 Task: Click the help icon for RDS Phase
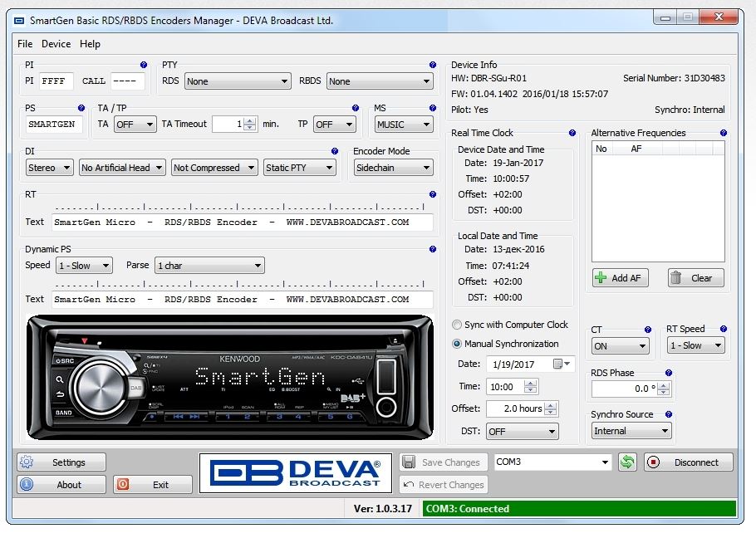coord(669,373)
